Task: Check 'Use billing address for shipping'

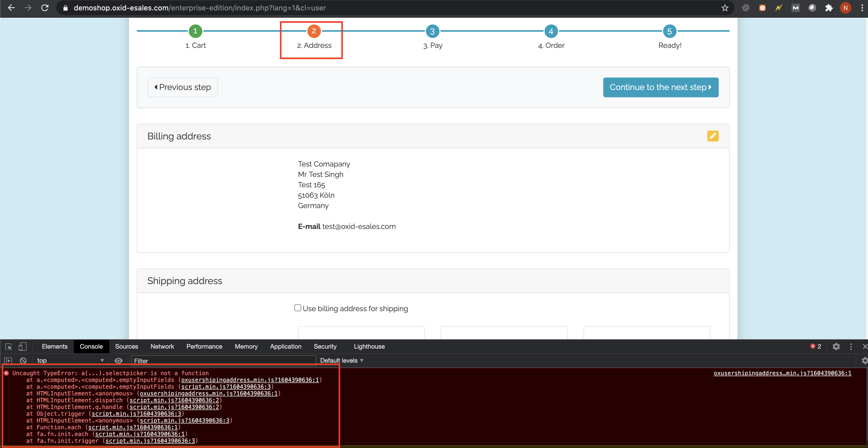Action: coord(297,308)
